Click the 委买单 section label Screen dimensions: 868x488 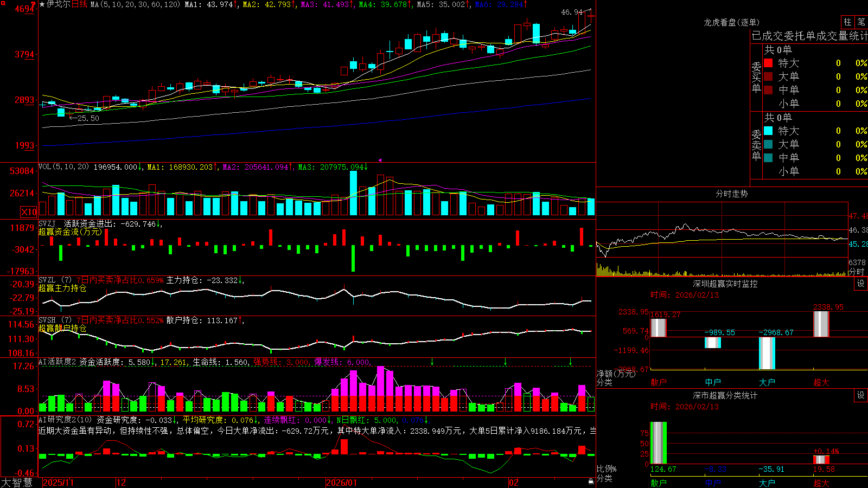[x=756, y=77]
